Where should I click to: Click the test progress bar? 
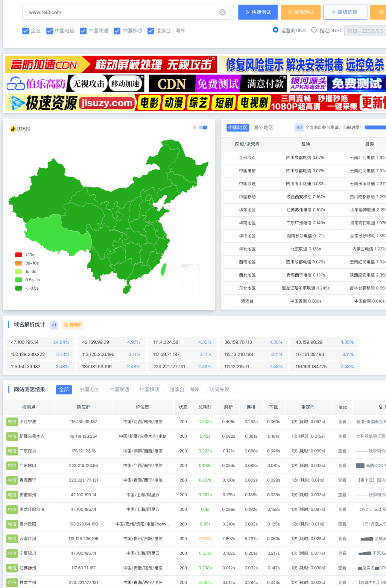[x=375, y=128]
